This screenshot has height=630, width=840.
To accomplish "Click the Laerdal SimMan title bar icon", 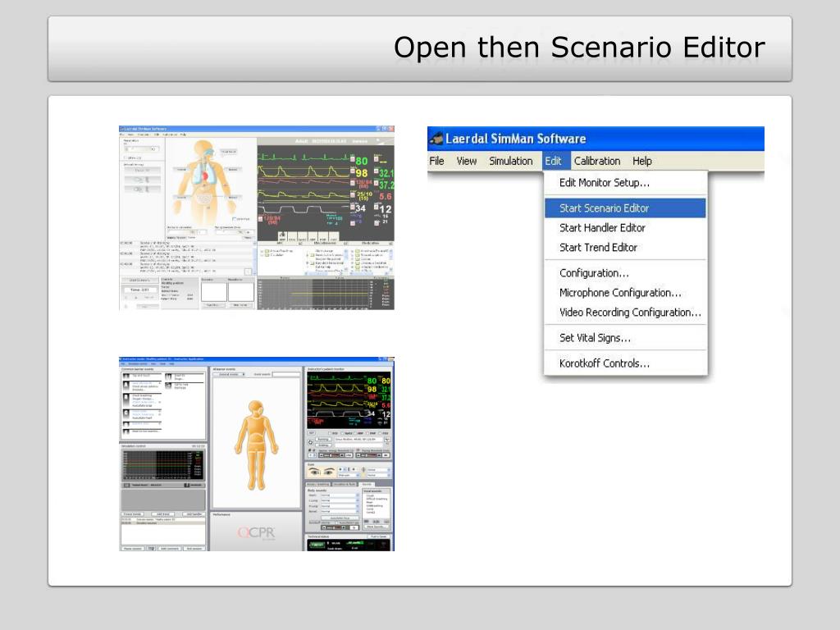I will pos(436,139).
